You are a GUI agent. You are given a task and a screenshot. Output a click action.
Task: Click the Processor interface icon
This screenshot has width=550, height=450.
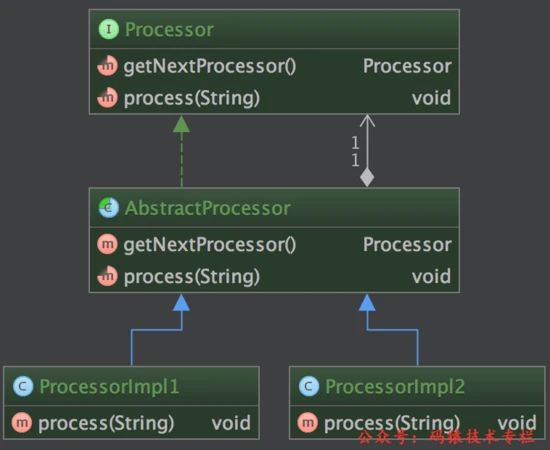pyautogui.click(x=109, y=29)
